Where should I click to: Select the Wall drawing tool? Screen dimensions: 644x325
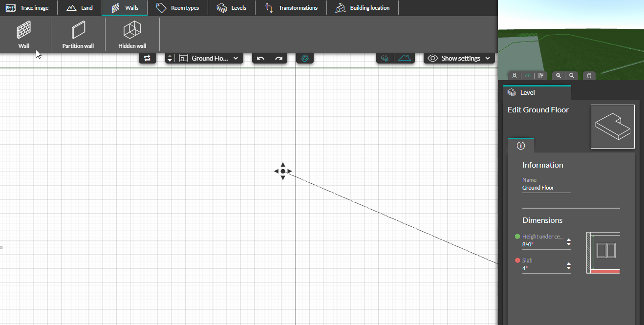[x=24, y=34]
